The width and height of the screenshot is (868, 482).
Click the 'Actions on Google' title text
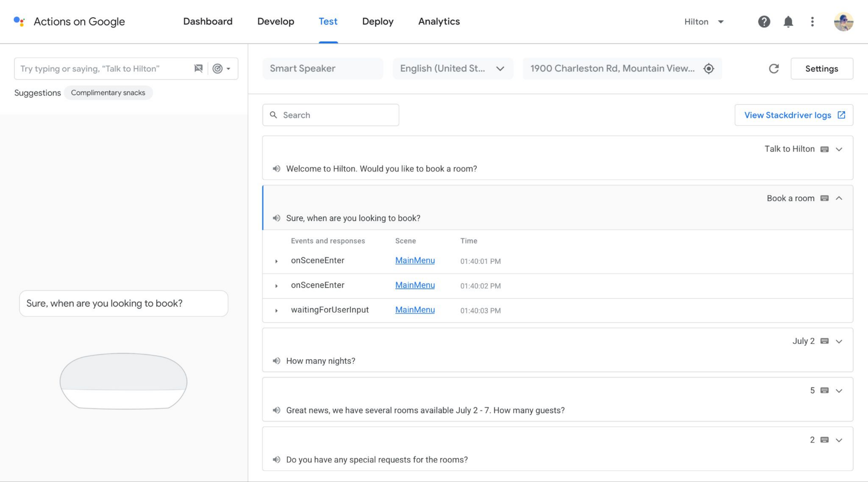point(79,21)
